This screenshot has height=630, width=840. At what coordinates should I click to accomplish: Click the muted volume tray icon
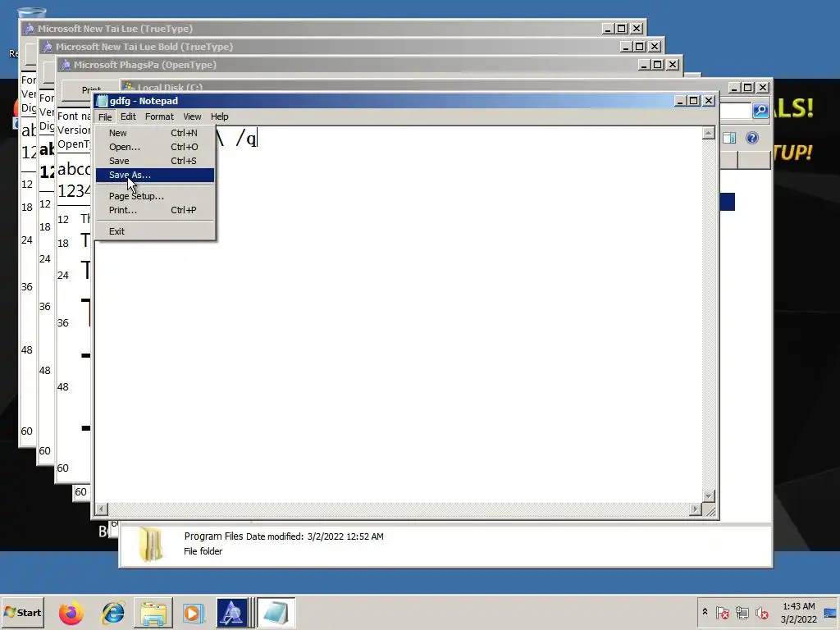761,612
